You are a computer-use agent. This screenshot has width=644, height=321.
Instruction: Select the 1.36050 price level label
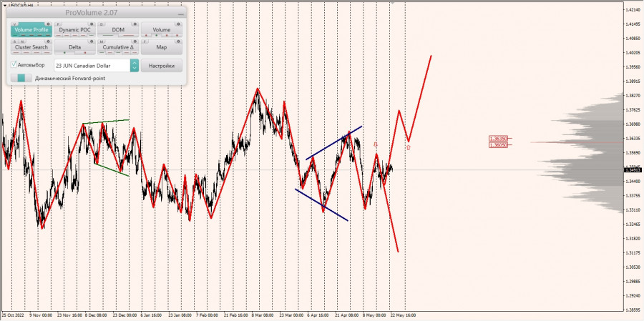pos(498,145)
